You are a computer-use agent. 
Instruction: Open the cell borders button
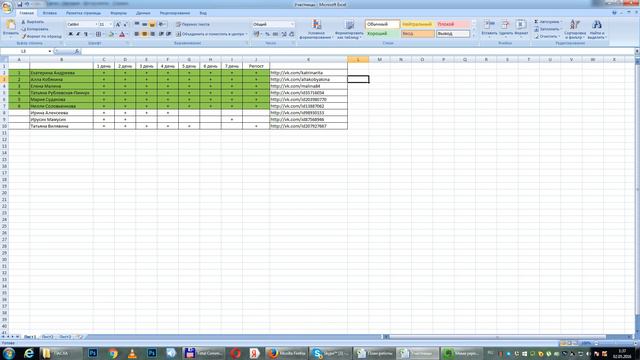pos(98,35)
